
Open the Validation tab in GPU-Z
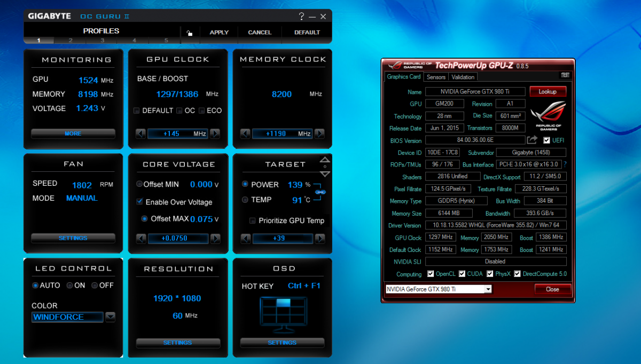coord(463,77)
